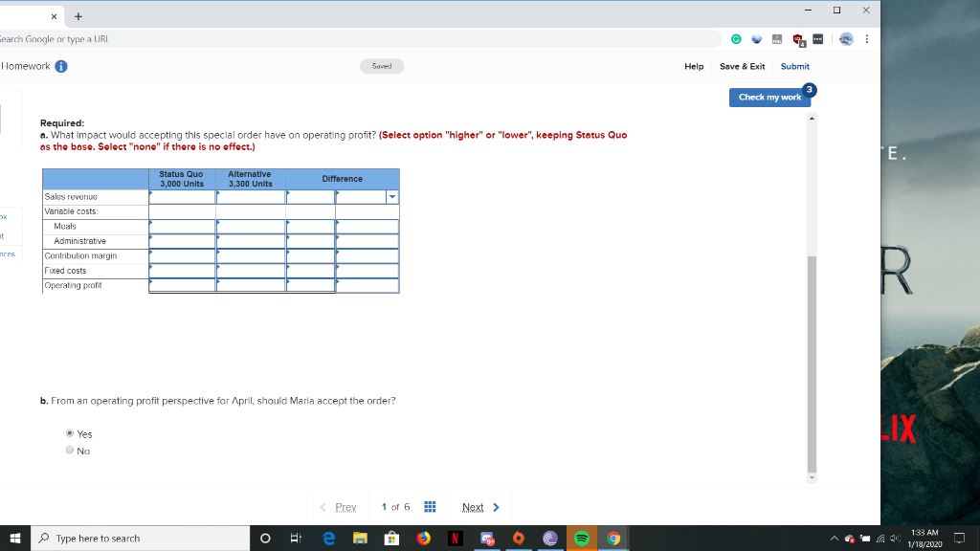This screenshot has width=980, height=551.
Task: Click Next to go to question 2
Action: (475, 506)
